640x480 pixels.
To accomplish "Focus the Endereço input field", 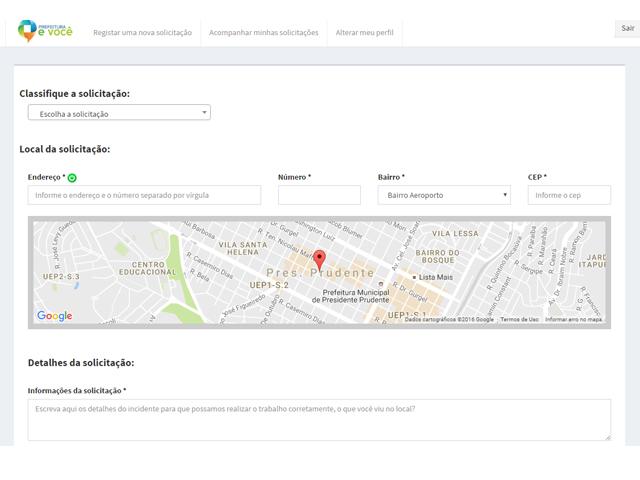I will [144, 195].
